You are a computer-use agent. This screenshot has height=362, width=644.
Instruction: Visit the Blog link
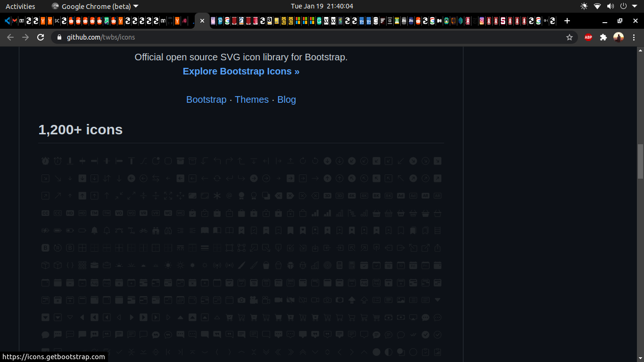point(287,99)
